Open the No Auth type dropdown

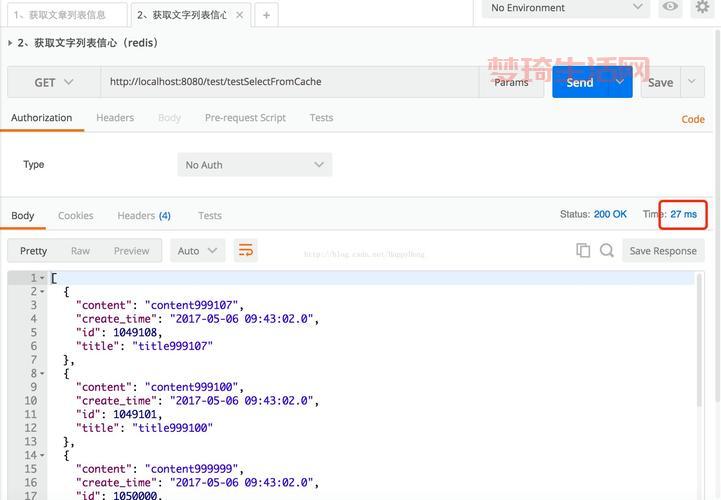click(x=255, y=165)
